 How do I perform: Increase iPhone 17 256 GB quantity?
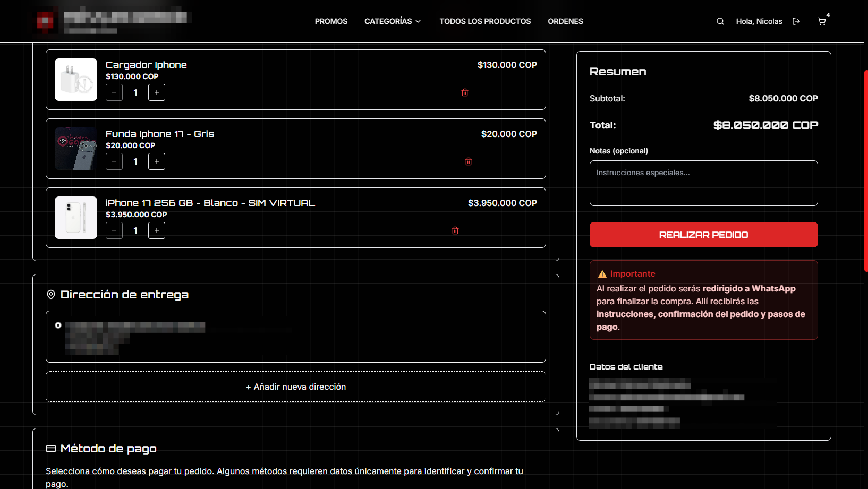157,230
